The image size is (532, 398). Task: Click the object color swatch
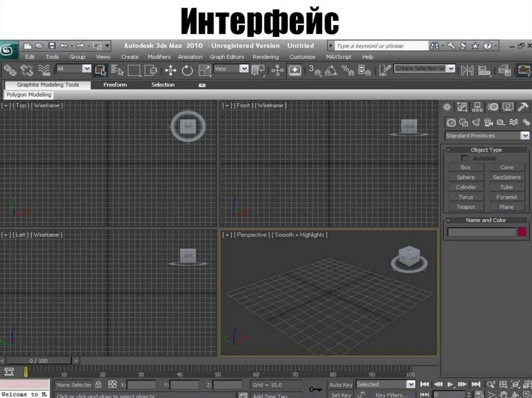tap(523, 232)
